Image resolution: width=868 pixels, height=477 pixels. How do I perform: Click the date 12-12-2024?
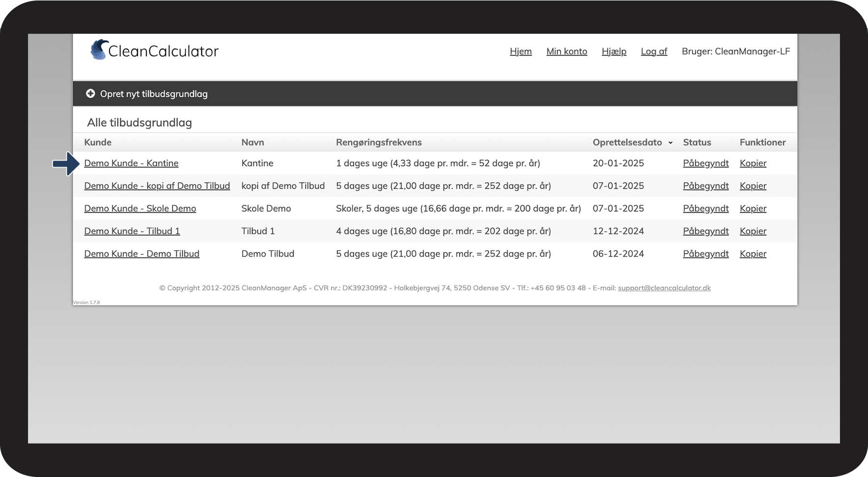[618, 231]
